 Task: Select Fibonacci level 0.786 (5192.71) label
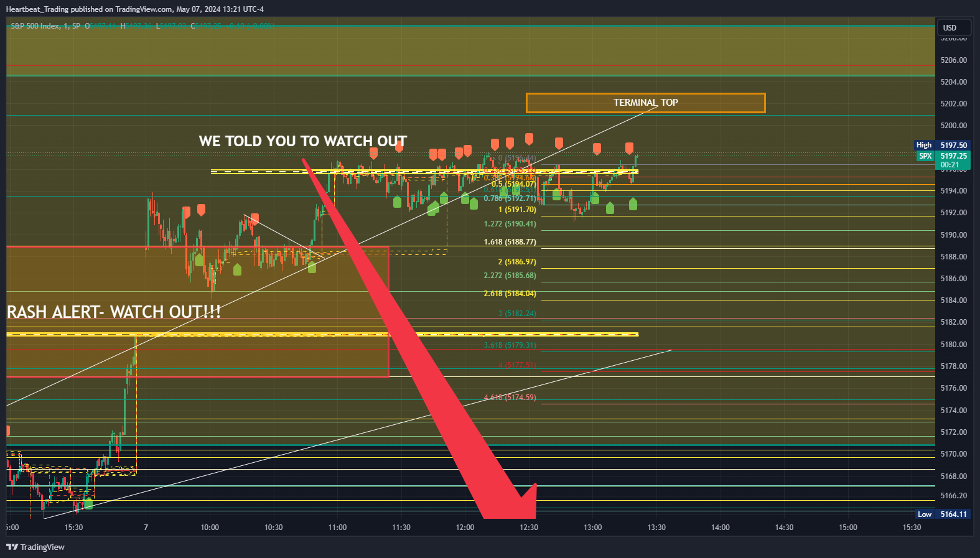510,198
